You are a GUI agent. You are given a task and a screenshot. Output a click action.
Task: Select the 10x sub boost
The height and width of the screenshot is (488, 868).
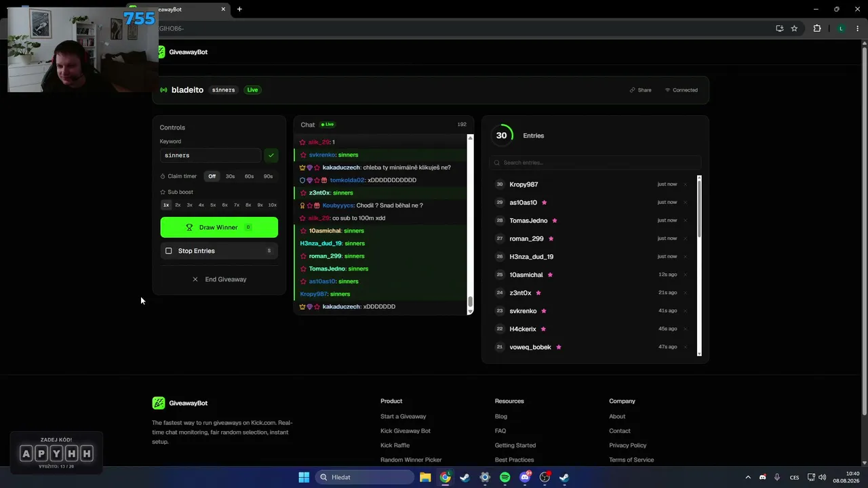click(x=273, y=205)
